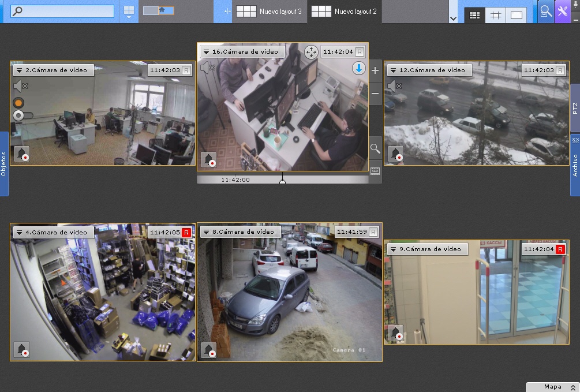Image resolution: width=580 pixels, height=392 pixels.
Task: Click the 11:42:03 time on camera 12
Action: coord(539,70)
